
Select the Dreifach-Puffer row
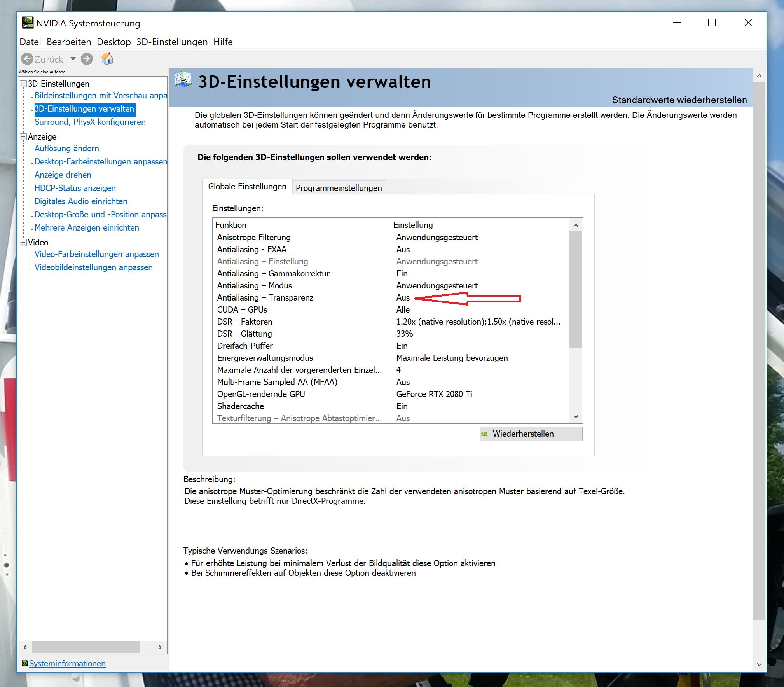pyautogui.click(x=391, y=346)
